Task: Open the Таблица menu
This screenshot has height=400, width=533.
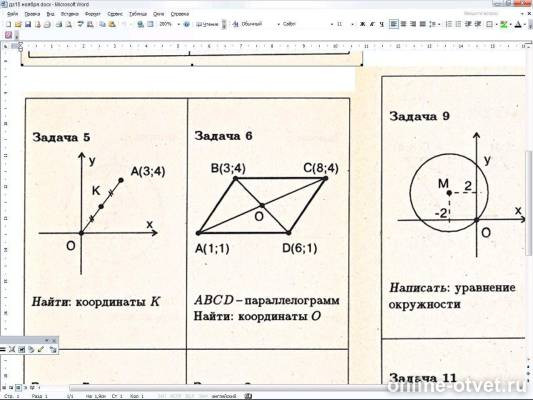Action: 138,14
